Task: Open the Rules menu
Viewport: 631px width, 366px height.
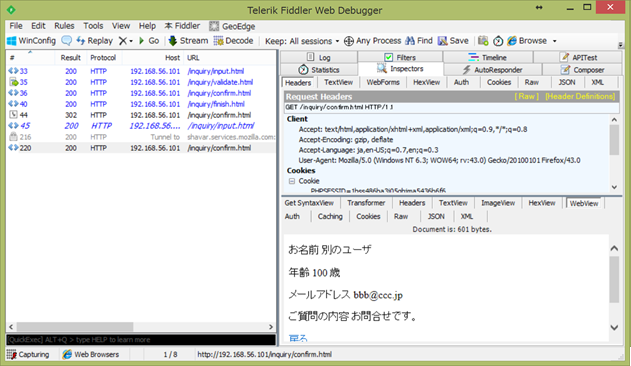Action: click(64, 26)
